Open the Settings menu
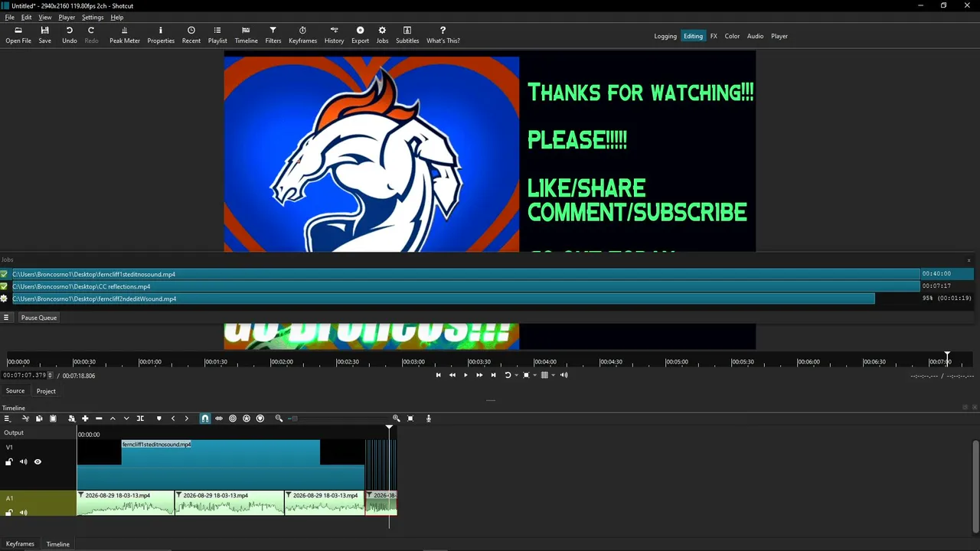Screen dimensions: 980x551 pos(93,17)
